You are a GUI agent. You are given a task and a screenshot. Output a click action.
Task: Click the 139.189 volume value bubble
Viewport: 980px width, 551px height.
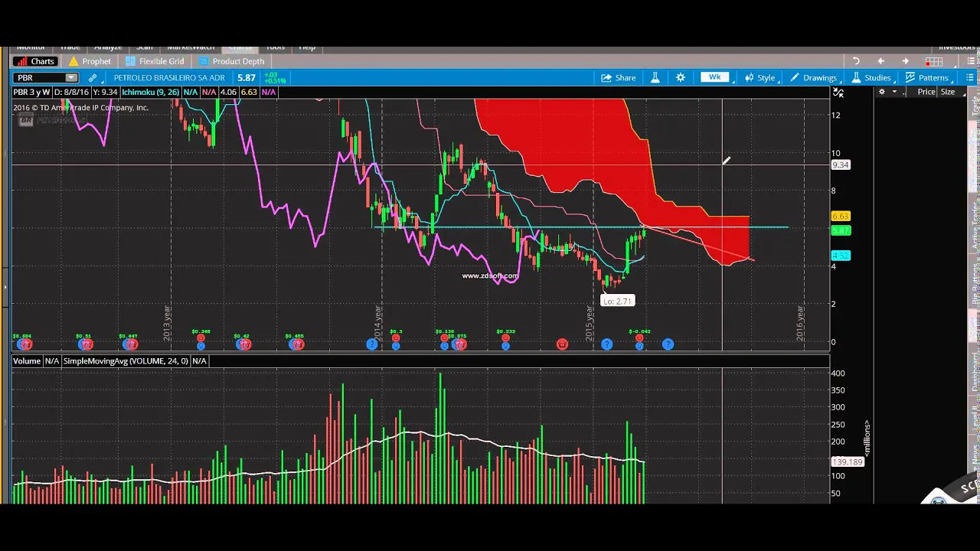pyautogui.click(x=848, y=461)
